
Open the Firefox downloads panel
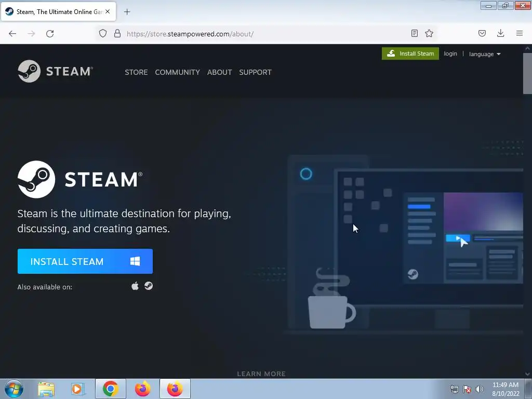tap(500, 33)
